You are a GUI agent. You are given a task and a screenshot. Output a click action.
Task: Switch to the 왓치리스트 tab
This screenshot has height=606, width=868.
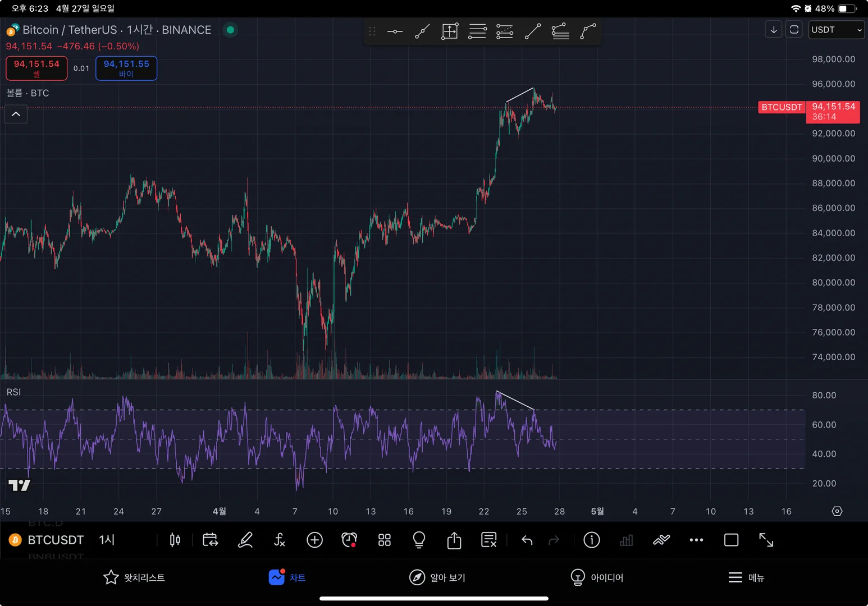click(134, 577)
